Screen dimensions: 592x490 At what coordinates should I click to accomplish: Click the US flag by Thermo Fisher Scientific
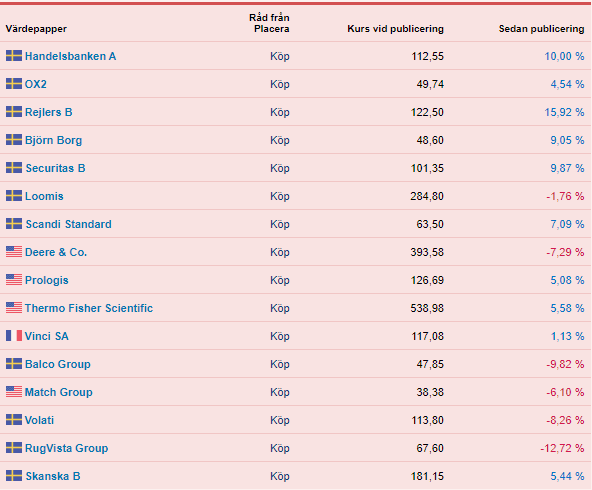(x=14, y=308)
